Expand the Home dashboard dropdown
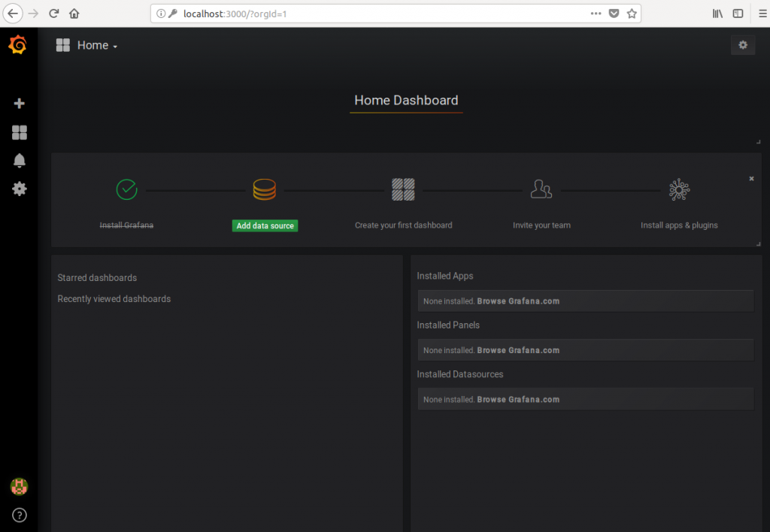Image resolution: width=770 pixels, height=532 pixels. (97, 46)
